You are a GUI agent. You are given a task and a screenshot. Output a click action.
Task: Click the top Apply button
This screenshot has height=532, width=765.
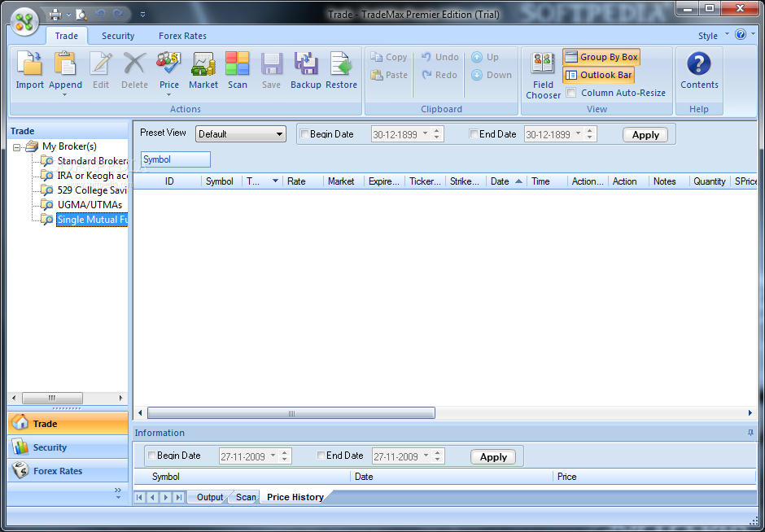coord(645,135)
